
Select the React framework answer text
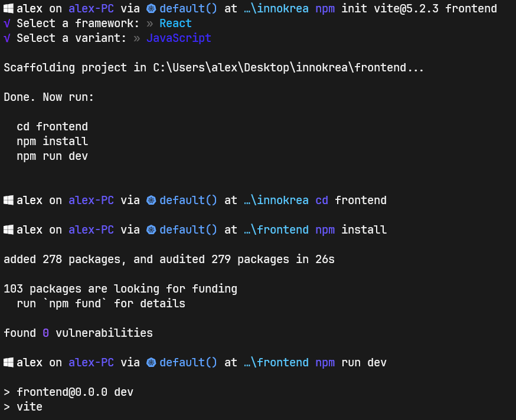[x=175, y=24]
